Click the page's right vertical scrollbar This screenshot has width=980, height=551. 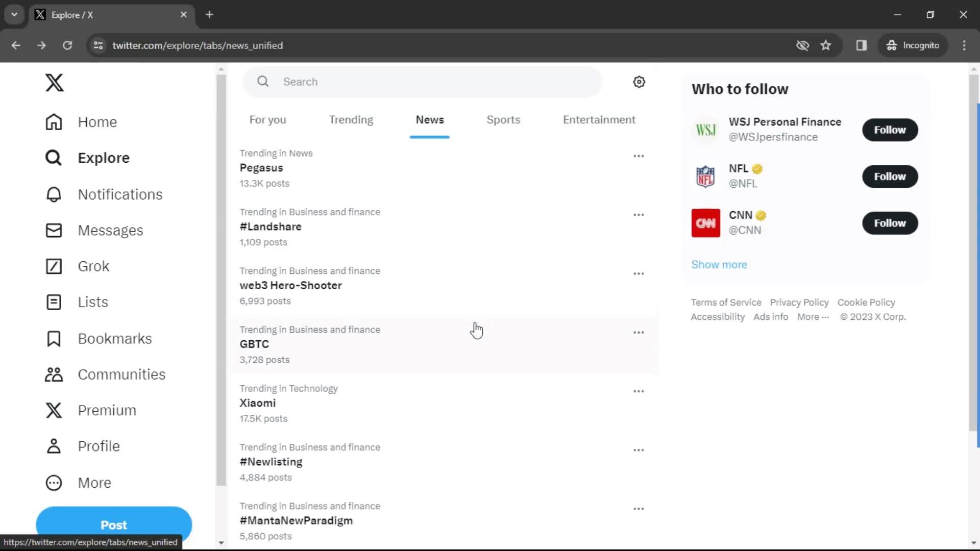coord(973,253)
